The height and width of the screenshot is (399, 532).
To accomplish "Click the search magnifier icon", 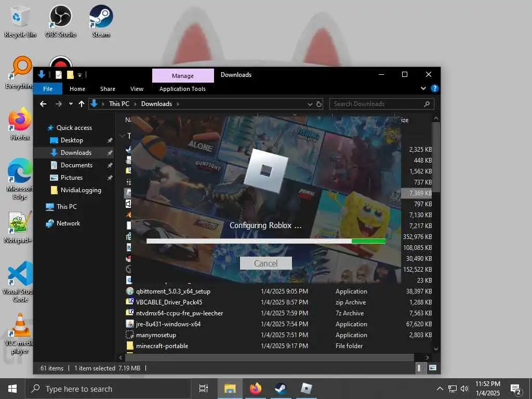I will coord(427,104).
